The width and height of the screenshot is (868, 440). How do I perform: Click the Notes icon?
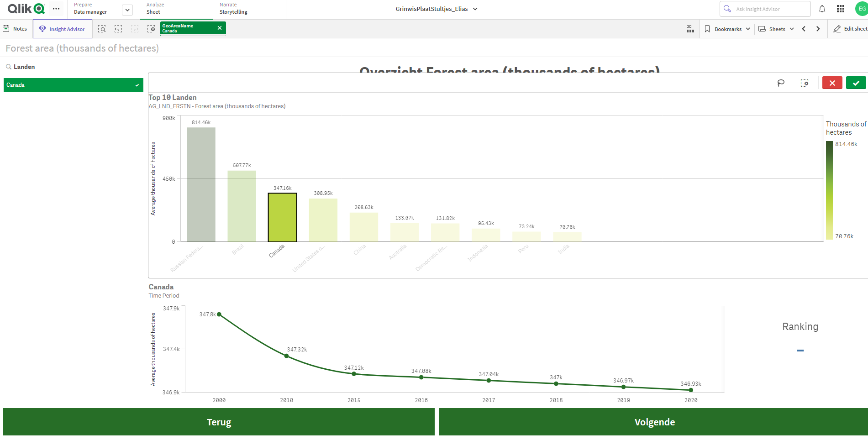click(x=15, y=28)
